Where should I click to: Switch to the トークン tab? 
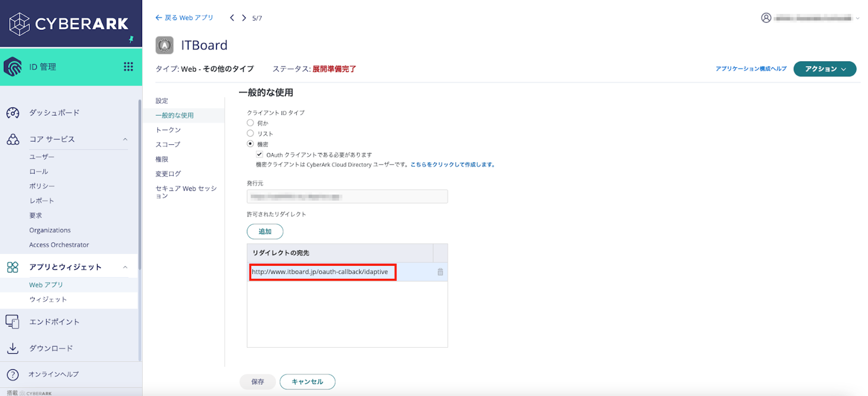point(168,130)
